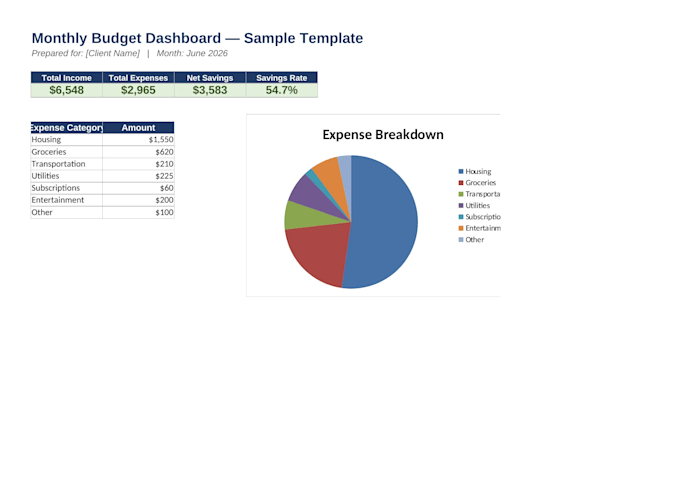The height and width of the screenshot is (481, 680).
Task: Select the $6,548 income value
Action: coord(67,90)
